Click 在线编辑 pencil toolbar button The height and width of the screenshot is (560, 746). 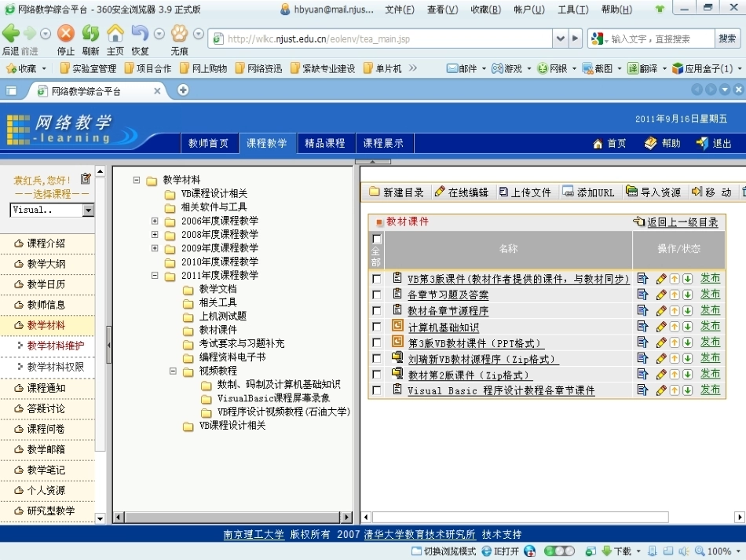click(462, 192)
